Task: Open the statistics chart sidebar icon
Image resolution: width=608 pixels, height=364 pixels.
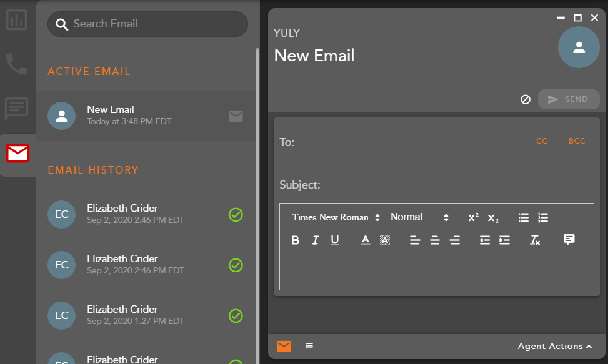Action: (x=17, y=19)
